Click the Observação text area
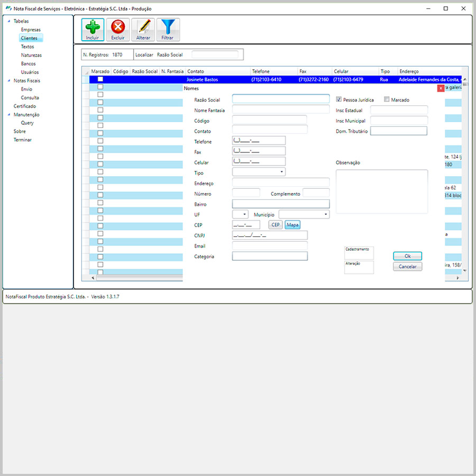 click(x=381, y=191)
